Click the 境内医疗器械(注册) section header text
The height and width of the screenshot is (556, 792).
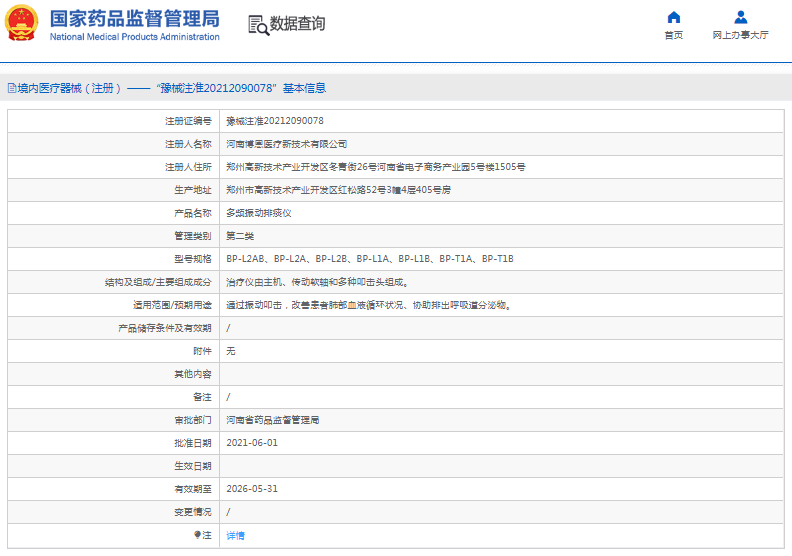(x=70, y=88)
